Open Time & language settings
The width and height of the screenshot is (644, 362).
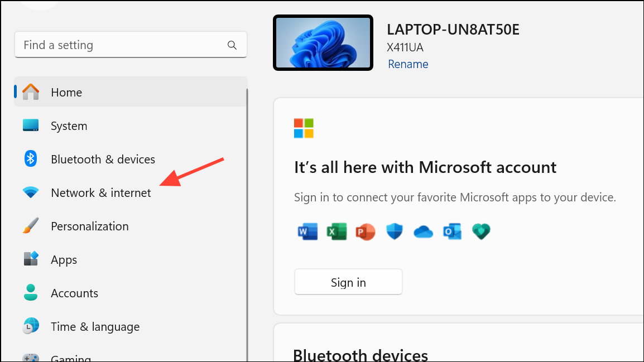(131, 326)
